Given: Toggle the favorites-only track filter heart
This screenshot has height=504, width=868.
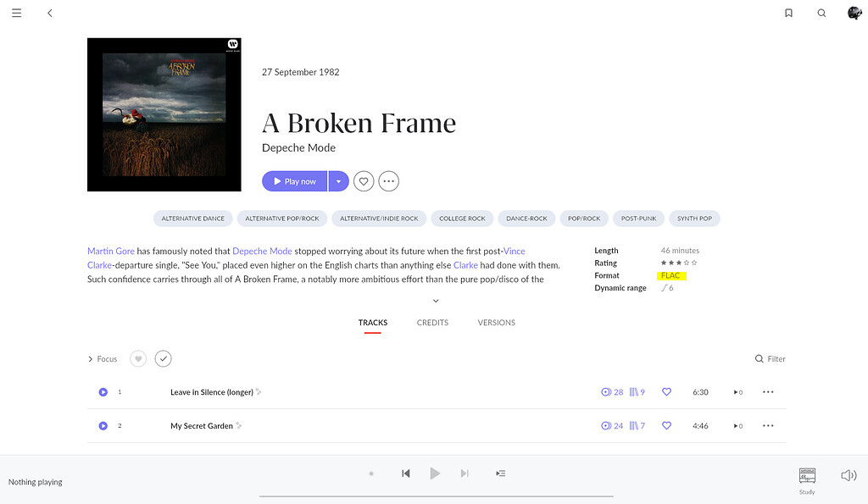Looking at the screenshot, I should coord(138,359).
